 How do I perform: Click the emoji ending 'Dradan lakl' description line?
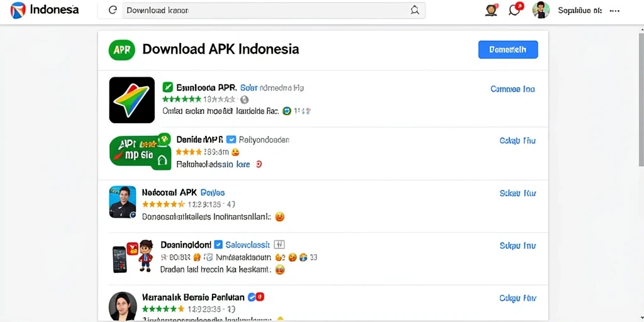pyautogui.click(x=280, y=269)
